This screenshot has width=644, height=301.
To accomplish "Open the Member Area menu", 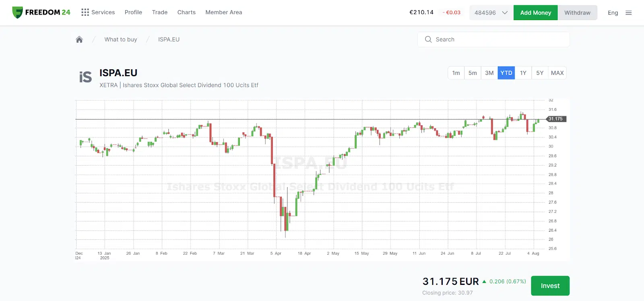I will coord(224,12).
